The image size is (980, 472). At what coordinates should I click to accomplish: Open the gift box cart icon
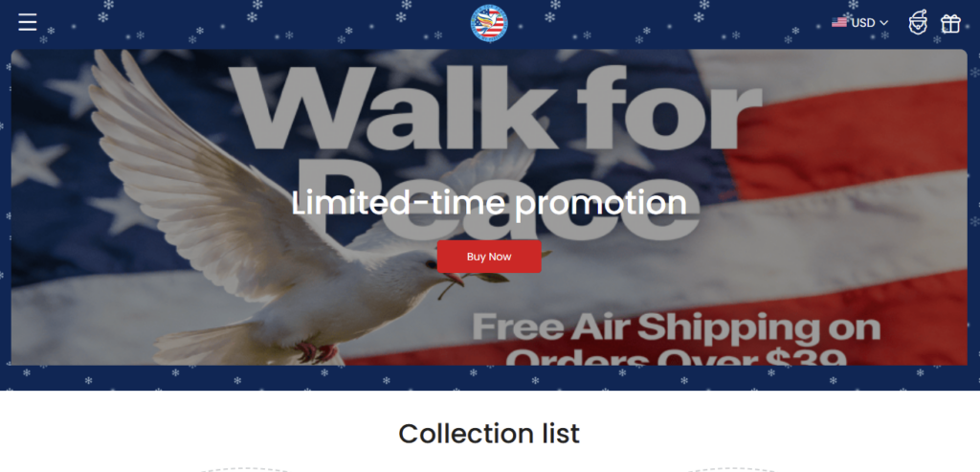pyautogui.click(x=950, y=24)
